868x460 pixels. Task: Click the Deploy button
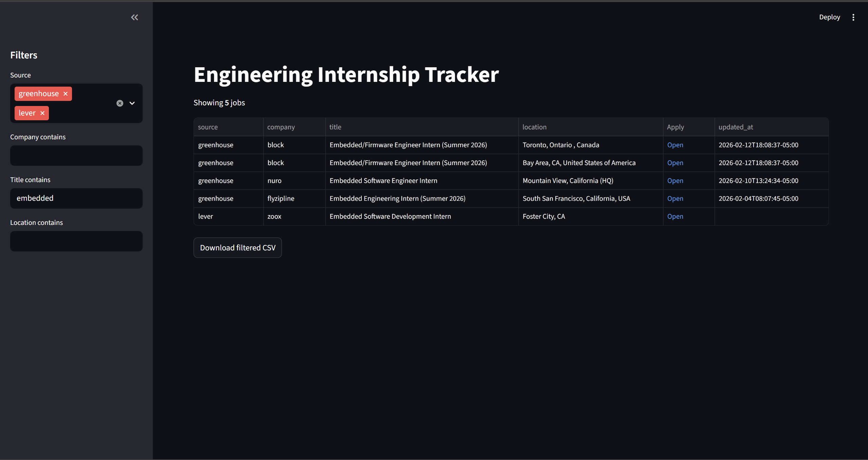click(829, 17)
